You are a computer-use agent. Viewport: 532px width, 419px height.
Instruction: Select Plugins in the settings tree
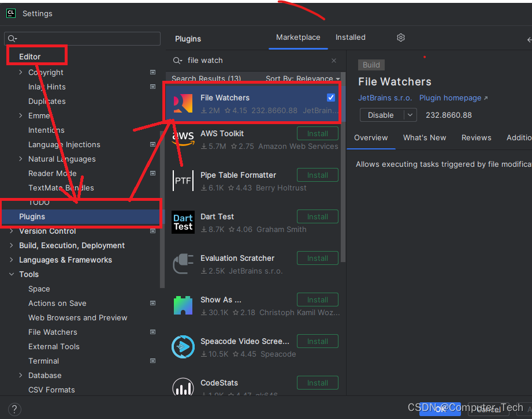[x=81, y=216]
